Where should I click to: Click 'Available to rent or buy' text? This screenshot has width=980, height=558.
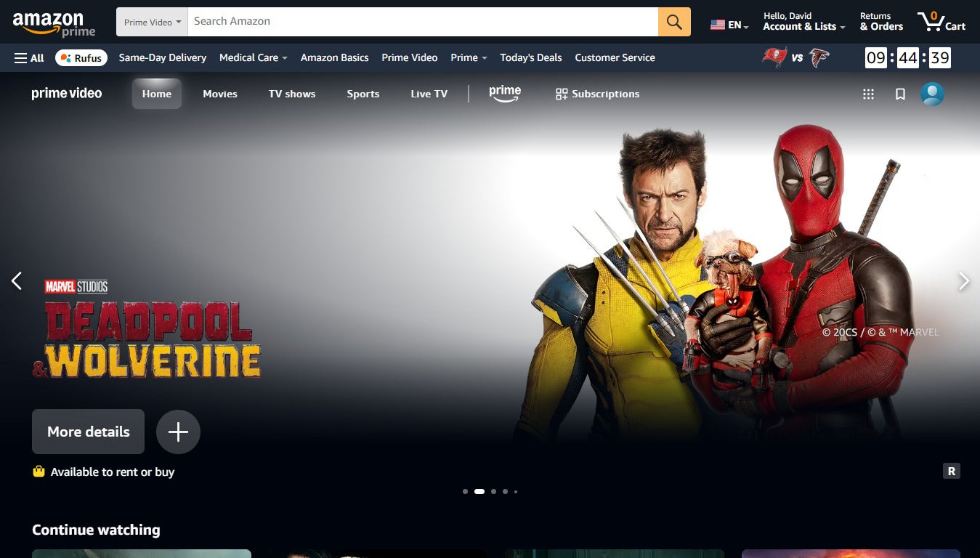(x=113, y=472)
